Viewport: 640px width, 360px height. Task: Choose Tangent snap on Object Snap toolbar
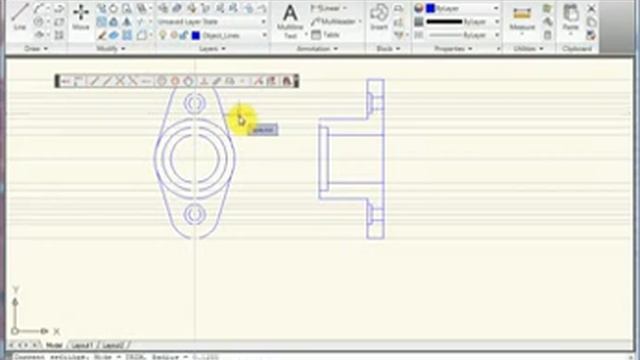(188, 81)
